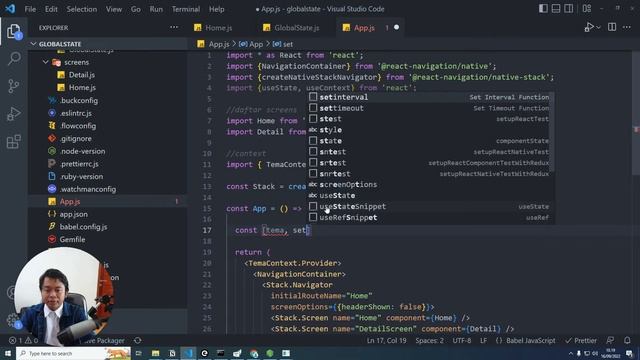Click the feedback icon in status bar
This screenshot has height=360, width=640.
click(x=610, y=340)
